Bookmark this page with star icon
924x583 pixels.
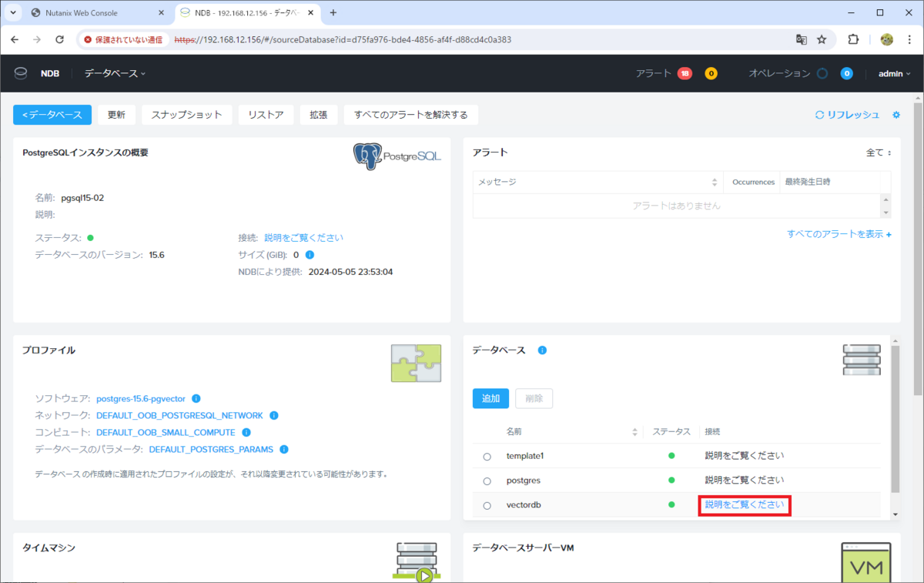pos(822,39)
